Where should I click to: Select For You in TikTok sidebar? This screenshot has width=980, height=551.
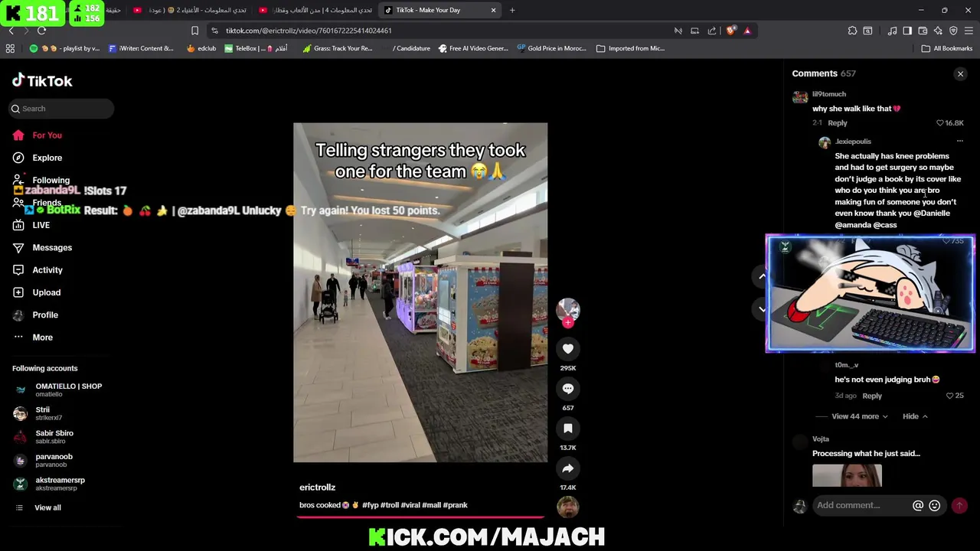coord(47,135)
